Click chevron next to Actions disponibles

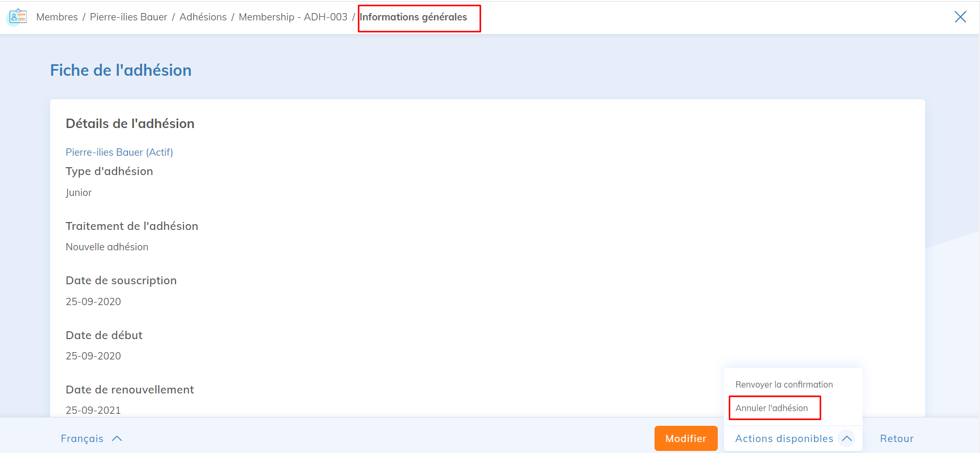coord(847,438)
